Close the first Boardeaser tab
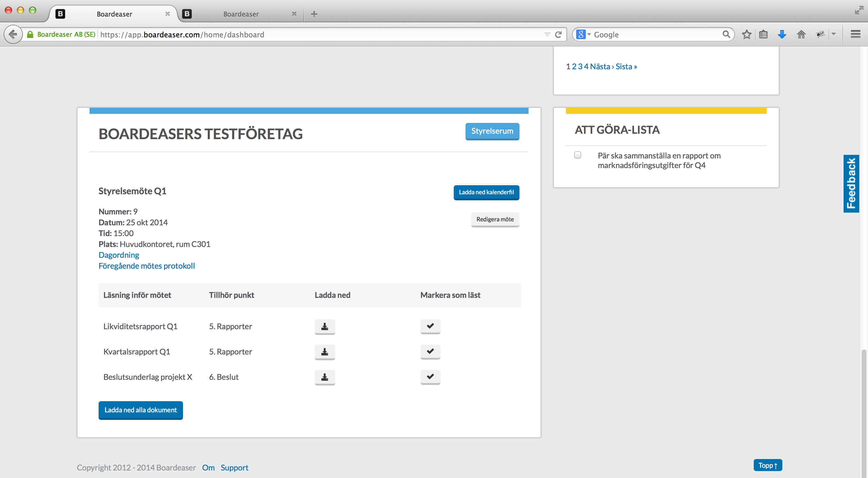The width and height of the screenshot is (868, 478). (167, 14)
